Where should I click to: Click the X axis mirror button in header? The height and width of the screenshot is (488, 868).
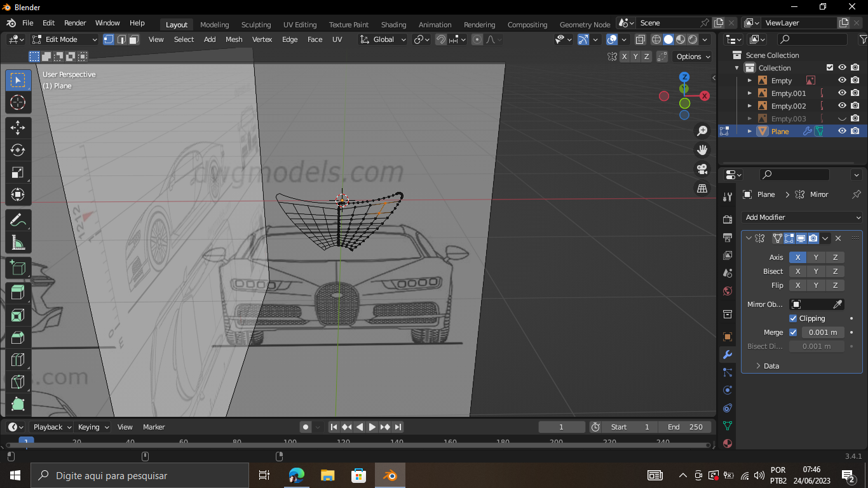tap(624, 57)
